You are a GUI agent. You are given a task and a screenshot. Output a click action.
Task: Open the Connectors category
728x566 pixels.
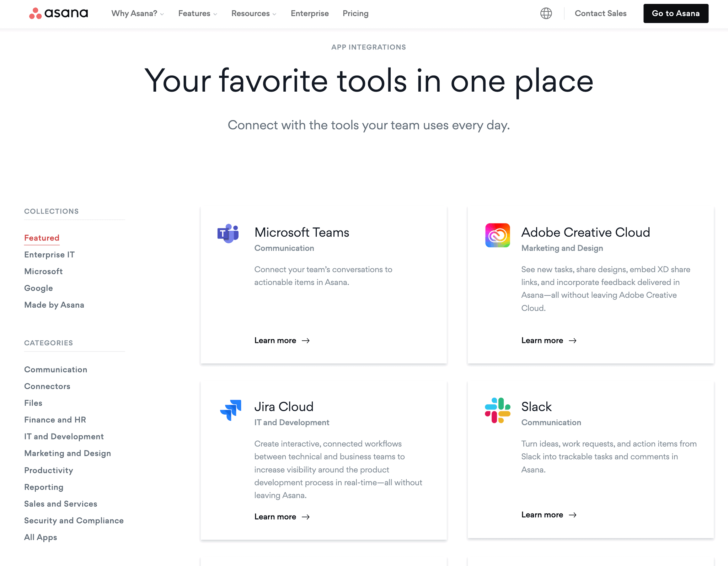tap(47, 386)
